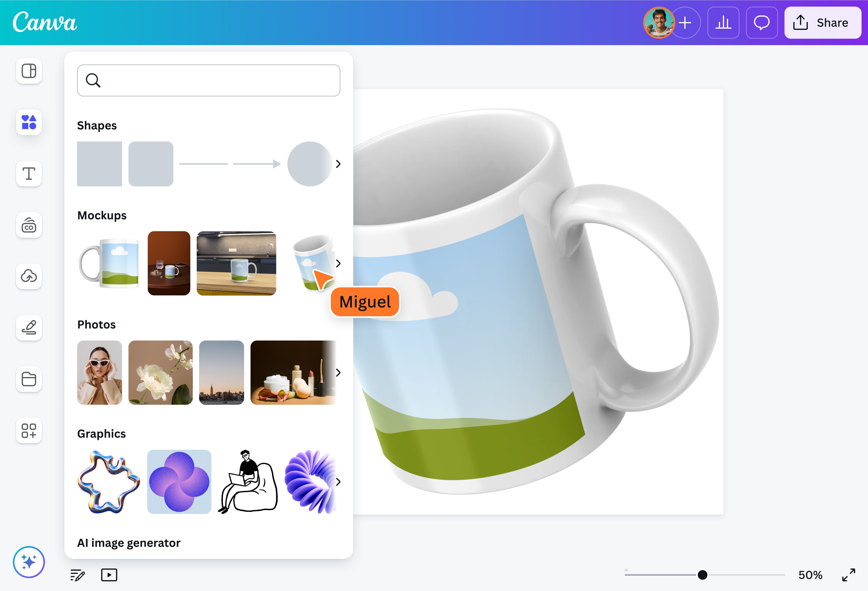
Task: Open the Projects panel
Action: pyautogui.click(x=29, y=379)
